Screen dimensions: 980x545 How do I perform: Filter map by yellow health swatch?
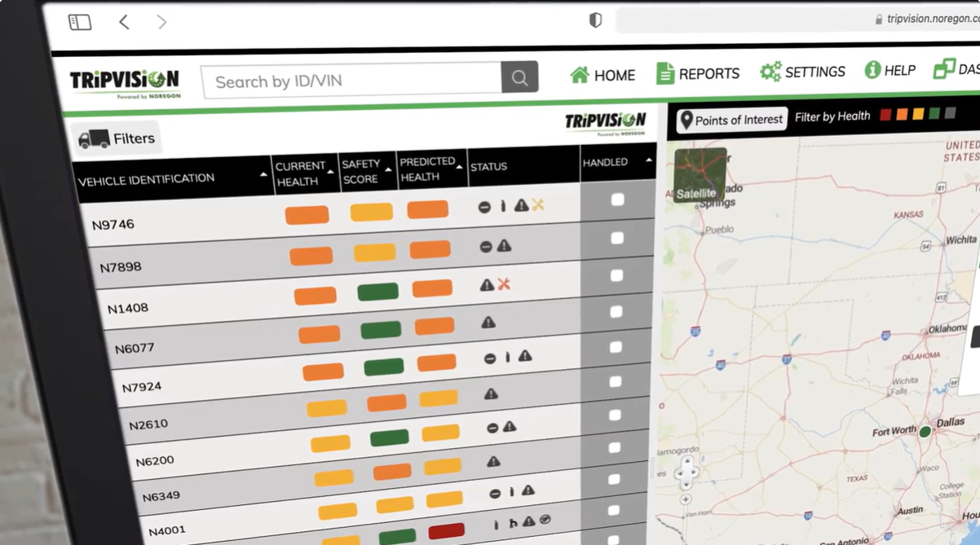pyautogui.click(x=918, y=115)
